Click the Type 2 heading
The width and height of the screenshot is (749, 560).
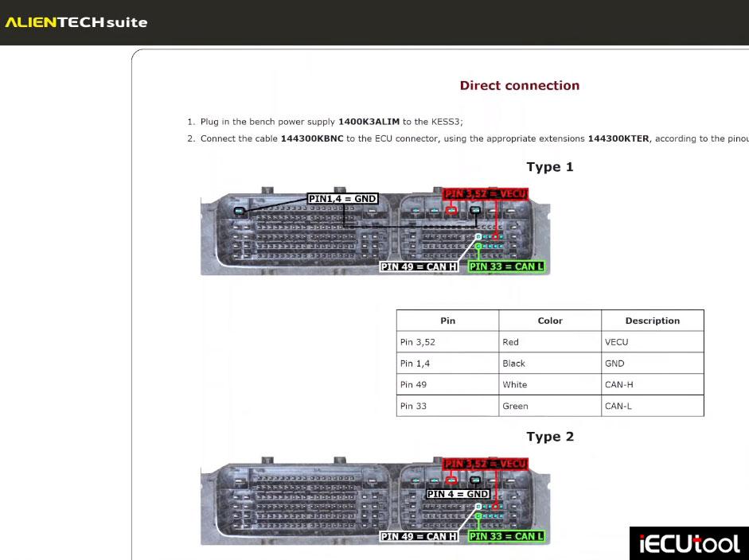[x=550, y=437]
